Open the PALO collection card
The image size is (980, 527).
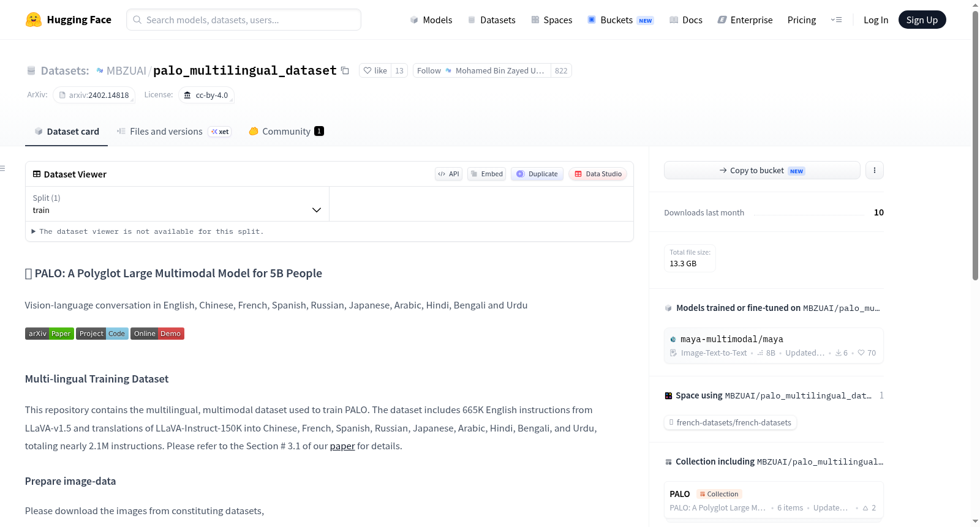click(x=774, y=501)
